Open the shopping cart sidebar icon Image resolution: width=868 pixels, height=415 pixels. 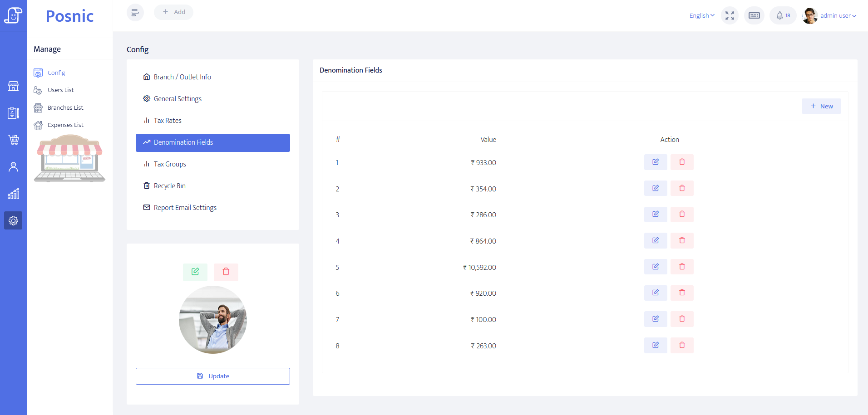[x=14, y=140]
